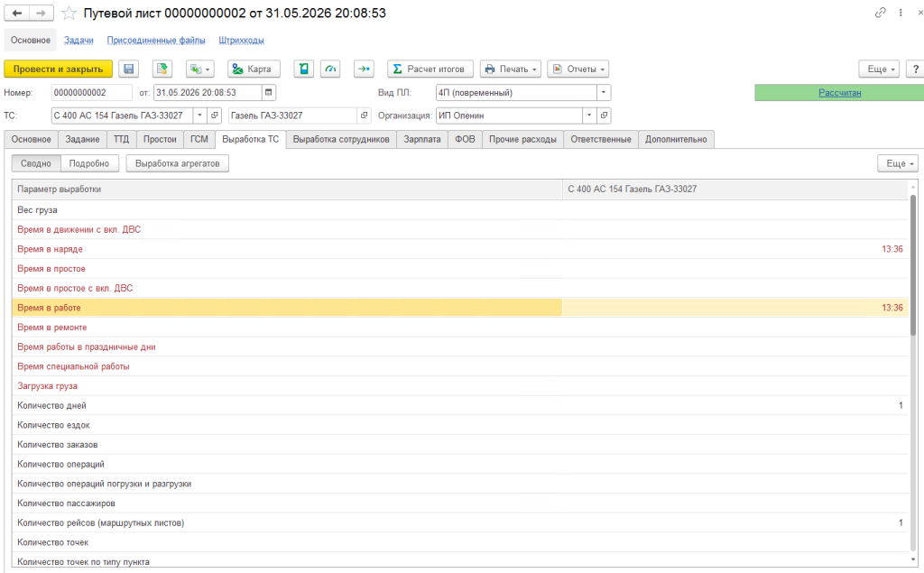Open the calendar picker for date field
The image size is (924, 573).
tap(269, 93)
